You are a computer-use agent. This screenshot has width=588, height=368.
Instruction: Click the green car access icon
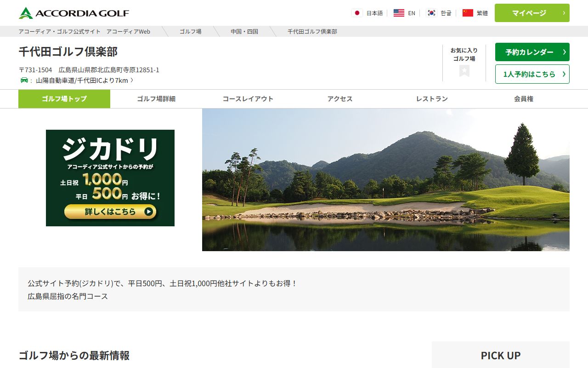[x=24, y=80]
